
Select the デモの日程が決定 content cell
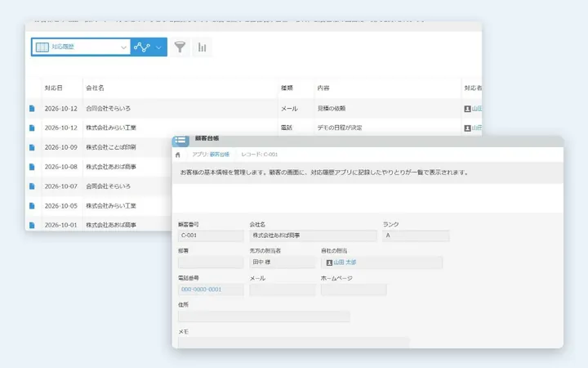tap(340, 128)
